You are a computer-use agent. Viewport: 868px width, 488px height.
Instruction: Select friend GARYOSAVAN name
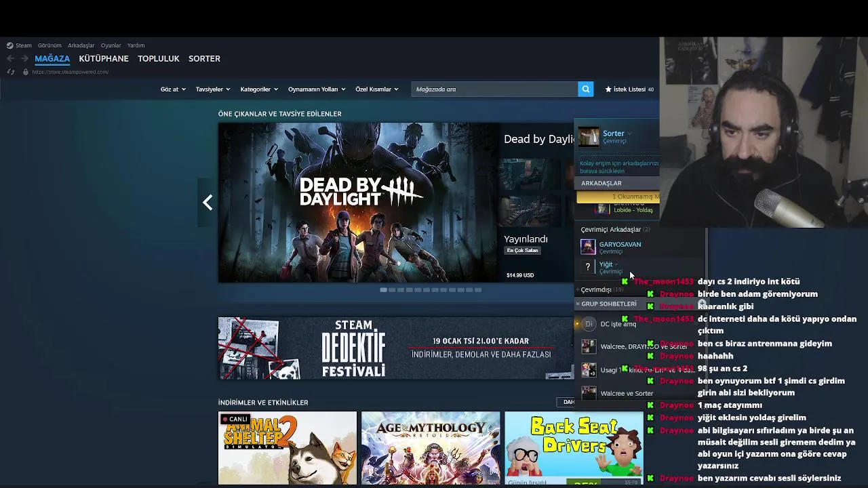[620, 244]
